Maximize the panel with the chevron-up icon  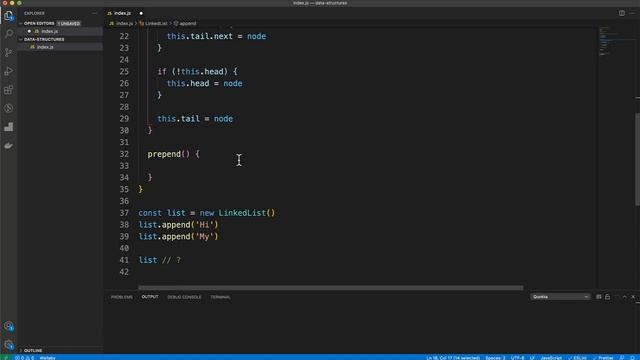pos(624,297)
